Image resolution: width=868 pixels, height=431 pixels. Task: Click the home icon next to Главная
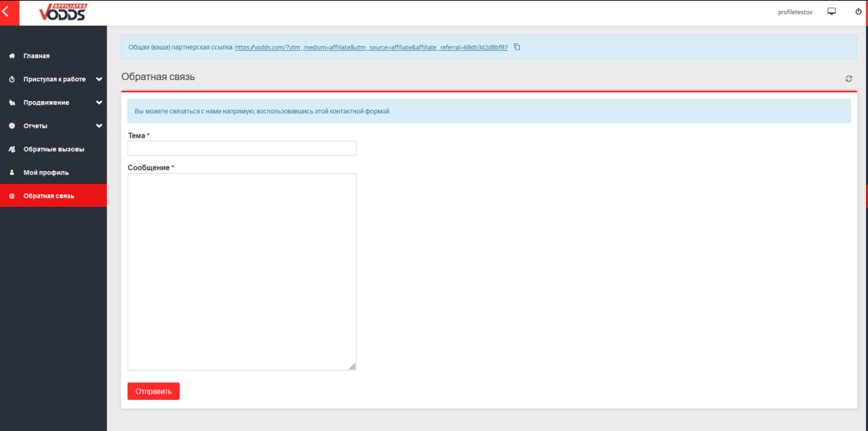coord(12,56)
